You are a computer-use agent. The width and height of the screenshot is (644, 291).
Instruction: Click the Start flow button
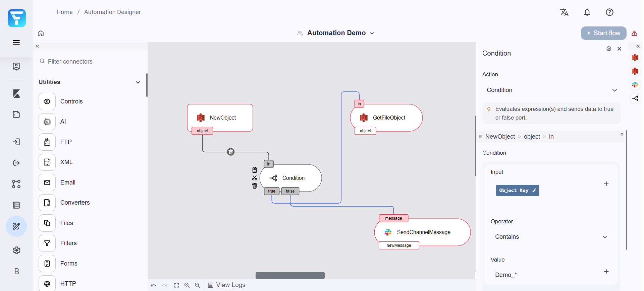tap(603, 33)
